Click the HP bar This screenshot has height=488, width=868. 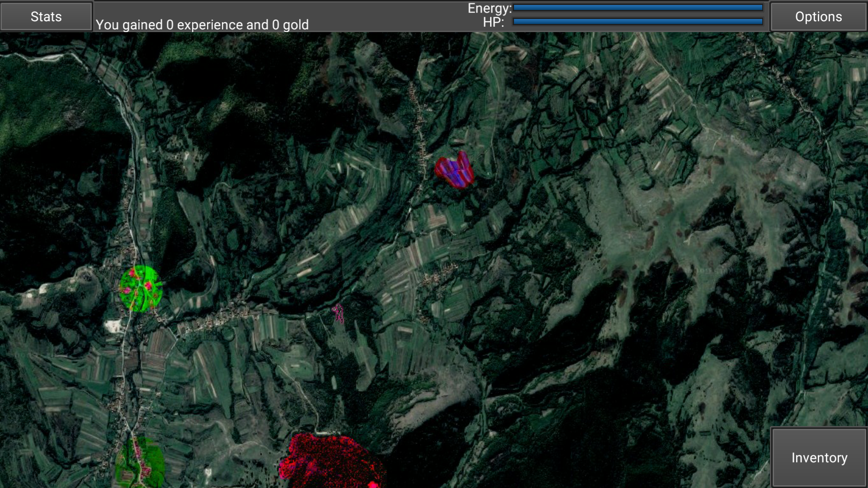(x=638, y=21)
